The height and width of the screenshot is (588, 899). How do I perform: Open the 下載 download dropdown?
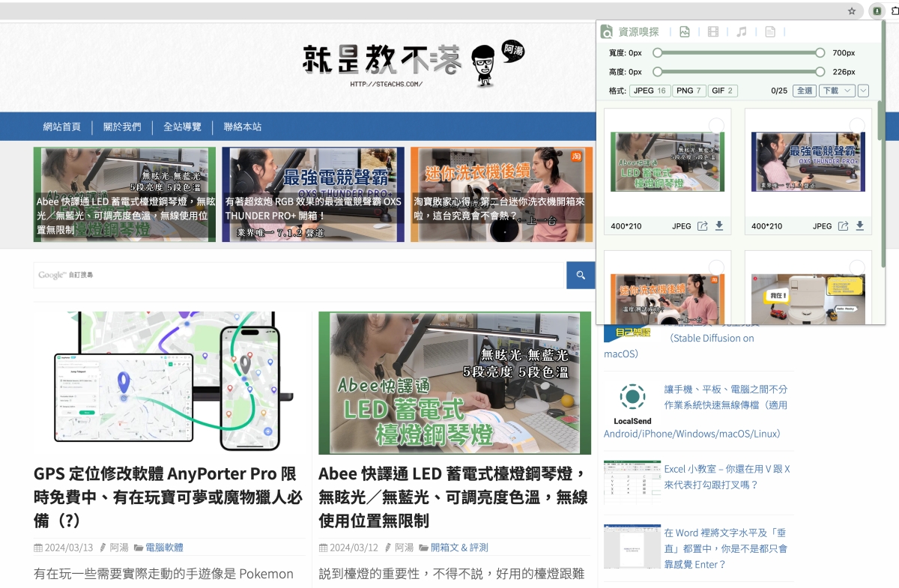pos(836,91)
